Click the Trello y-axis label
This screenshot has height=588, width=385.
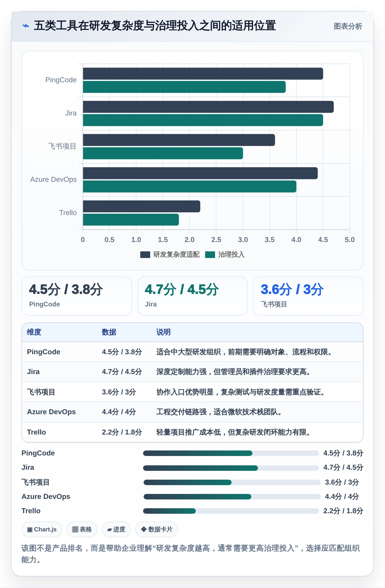point(68,213)
